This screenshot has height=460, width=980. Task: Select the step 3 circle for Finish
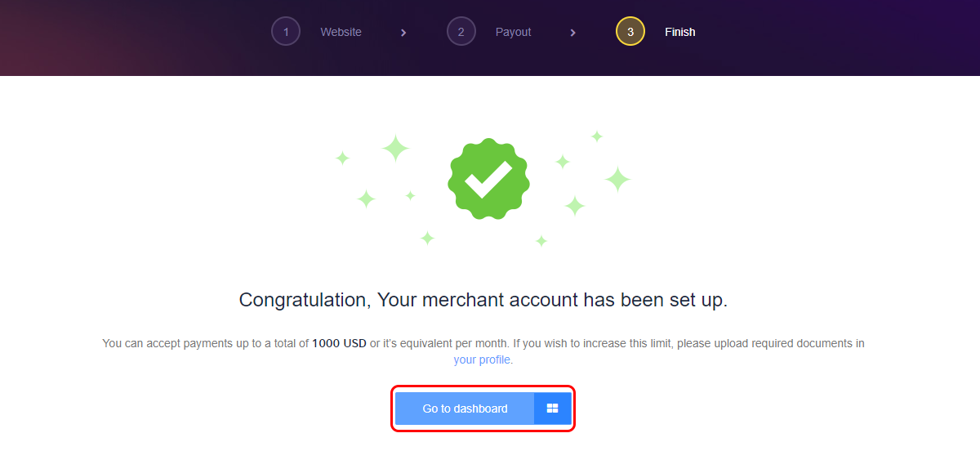click(x=630, y=32)
